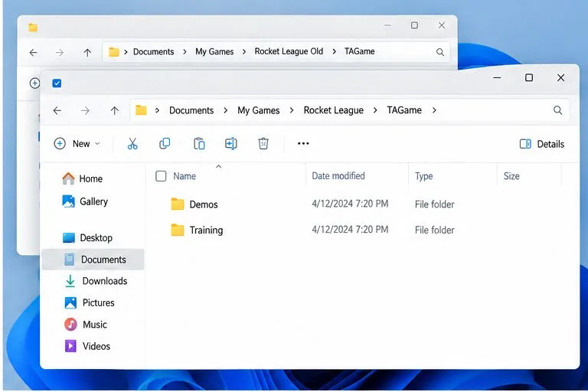588x392 pixels.
Task: Expand chevron between My Games and Rocket League
Action: coord(292,110)
